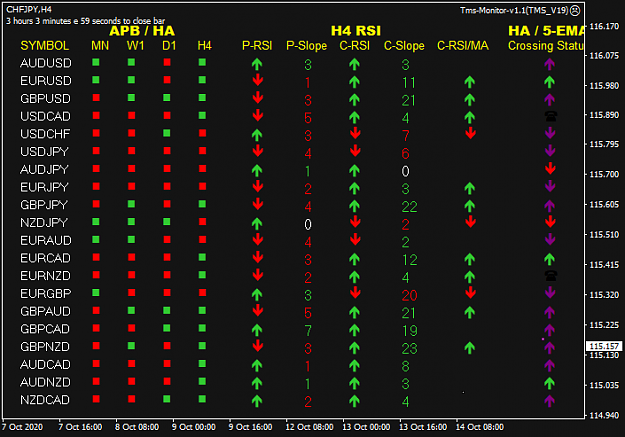The width and height of the screenshot is (625, 437).
Task: Click the EURJPY C-RSI/MA green up arrow
Action: (470, 188)
